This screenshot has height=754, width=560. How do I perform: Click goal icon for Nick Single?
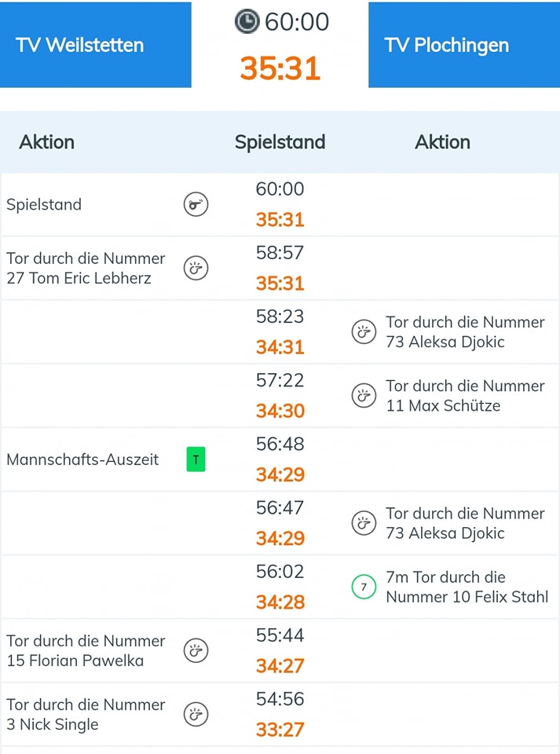(196, 714)
